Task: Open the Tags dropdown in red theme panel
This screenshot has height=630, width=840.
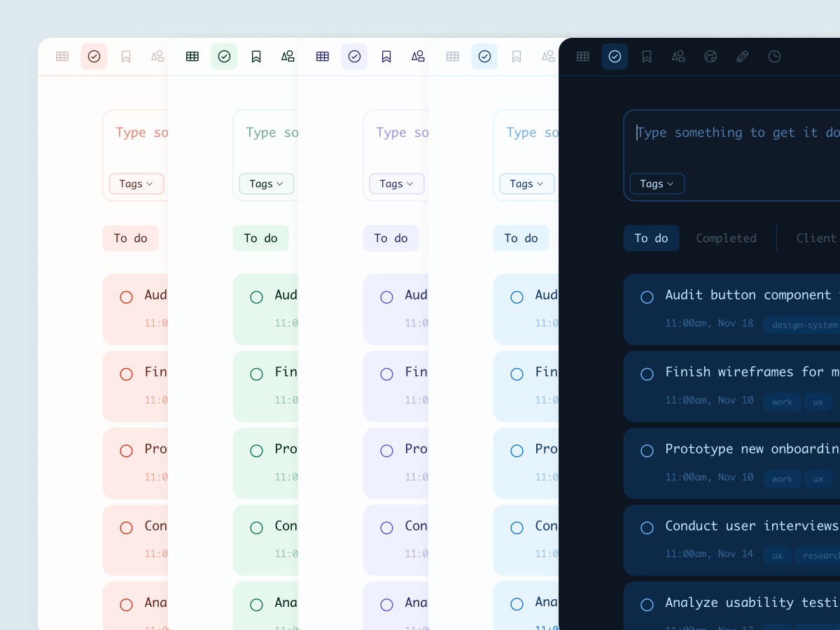Action: (136, 184)
